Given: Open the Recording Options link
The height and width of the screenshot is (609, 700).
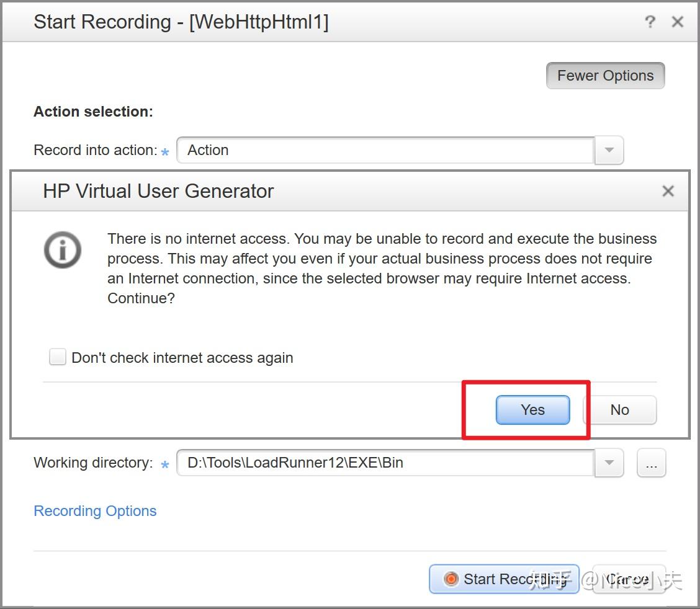Looking at the screenshot, I should [x=95, y=511].
